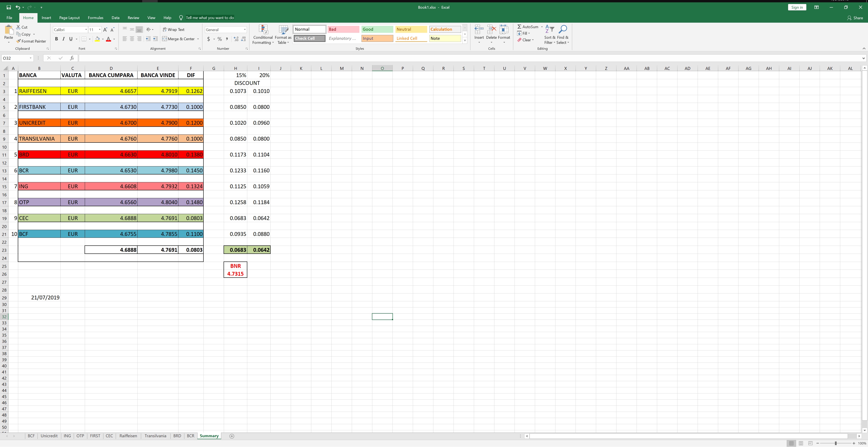
Task: Click the Save icon in title bar
Action: point(9,7)
